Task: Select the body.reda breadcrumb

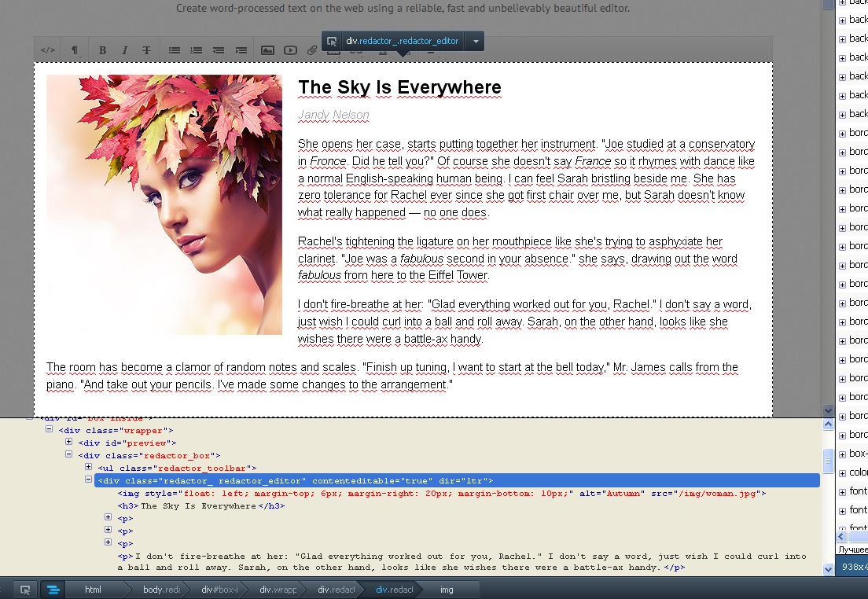Action: 161,590
